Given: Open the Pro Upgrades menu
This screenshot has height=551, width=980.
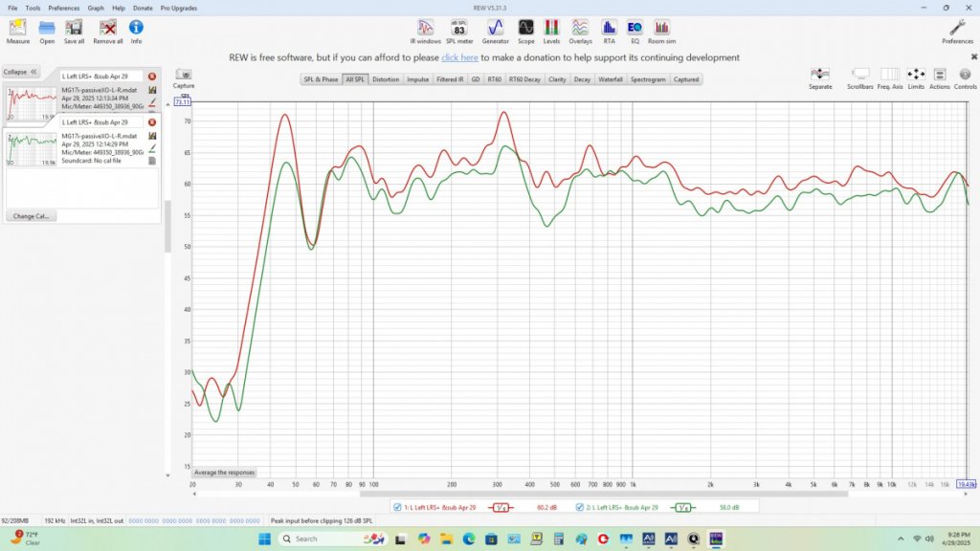Looking at the screenshot, I should pyautogui.click(x=179, y=8).
